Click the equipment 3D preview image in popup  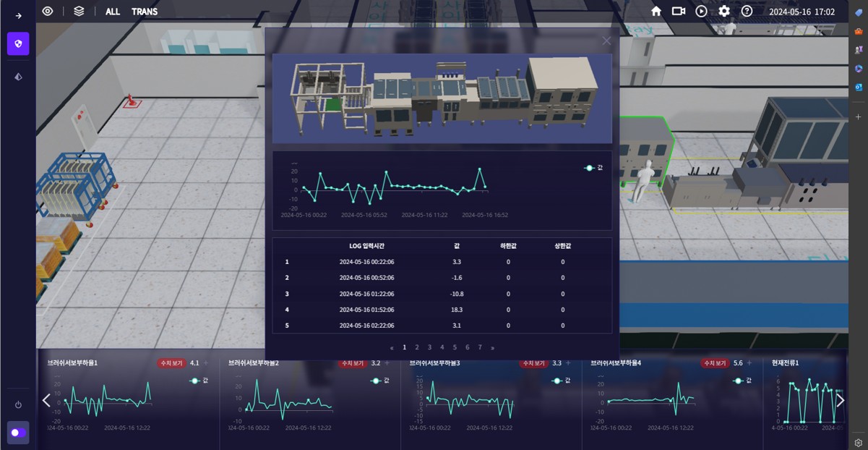click(x=442, y=98)
